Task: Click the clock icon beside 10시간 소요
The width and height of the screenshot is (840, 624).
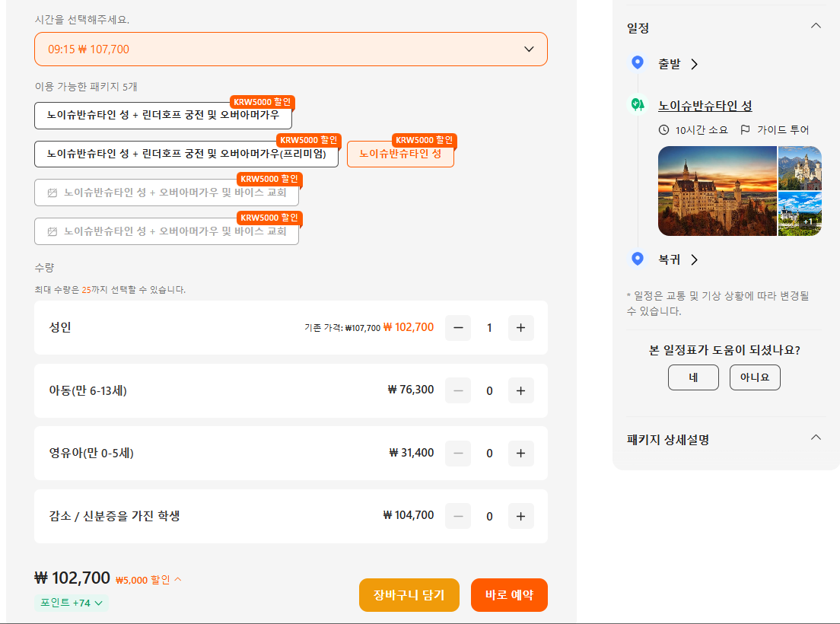Action: coord(663,129)
